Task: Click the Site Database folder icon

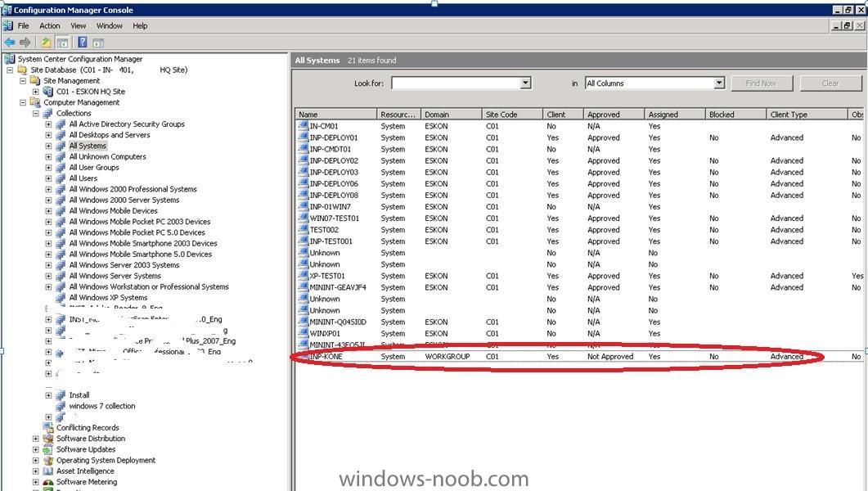Action: (x=22, y=70)
